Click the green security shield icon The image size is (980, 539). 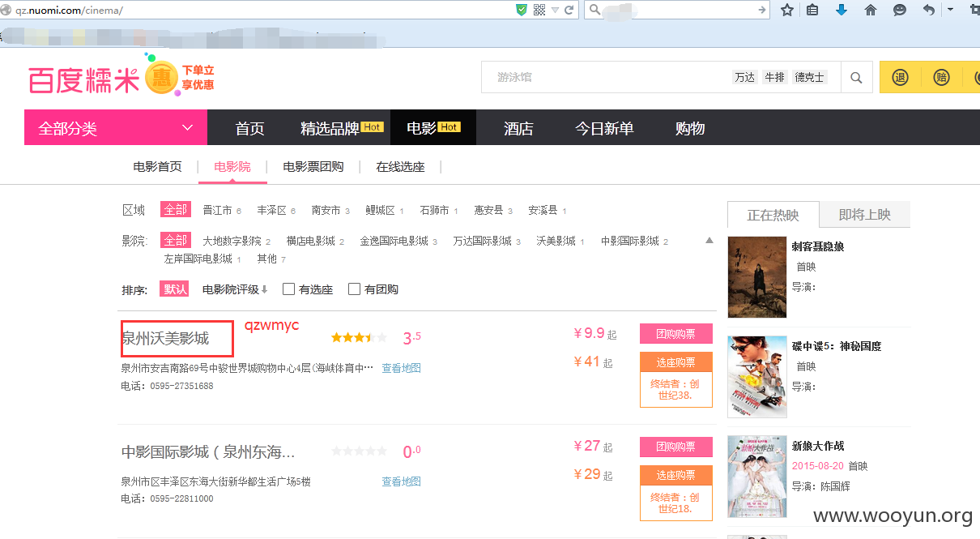click(522, 10)
